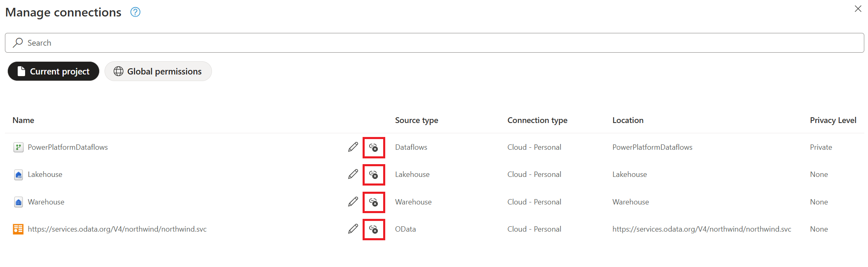The width and height of the screenshot is (868, 267).
Task: Click the edit pencil for PowerPlatformDataflows
Action: pos(353,147)
